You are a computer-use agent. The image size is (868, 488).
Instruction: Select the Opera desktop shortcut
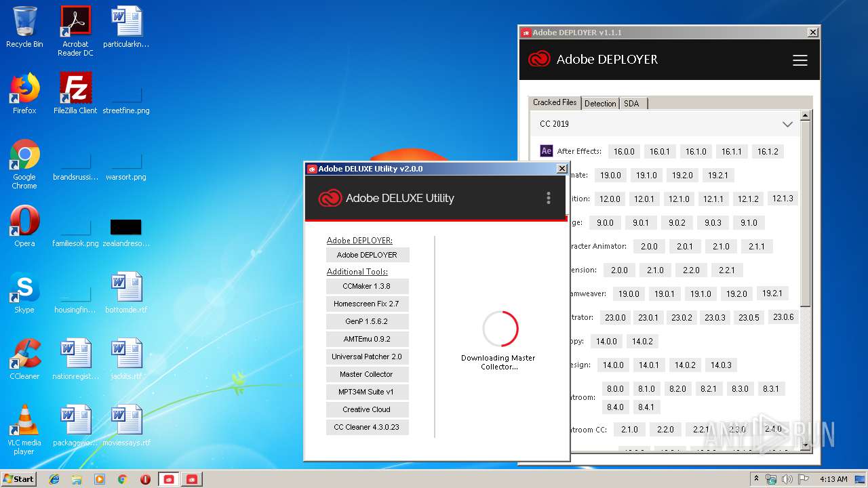(24, 226)
